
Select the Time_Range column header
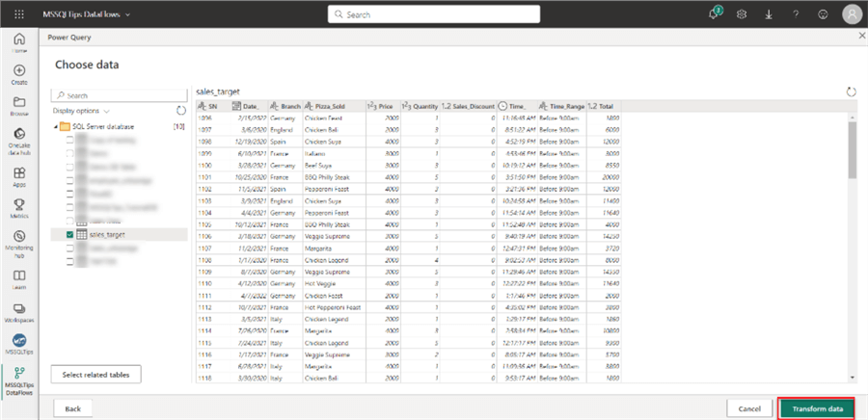(561, 106)
